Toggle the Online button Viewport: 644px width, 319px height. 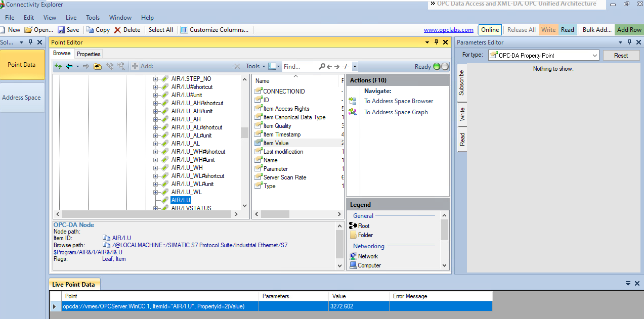490,30
